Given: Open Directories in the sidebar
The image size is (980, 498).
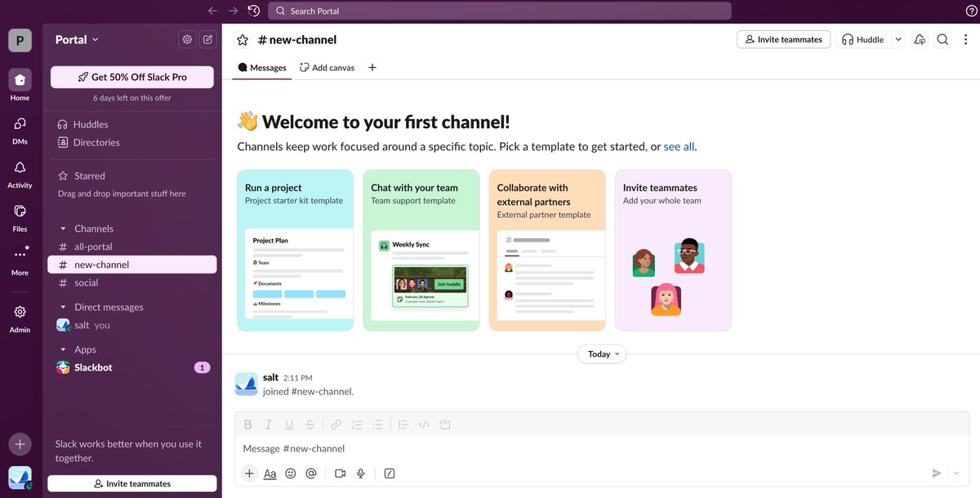Looking at the screenshot, I should pos(132,142).
